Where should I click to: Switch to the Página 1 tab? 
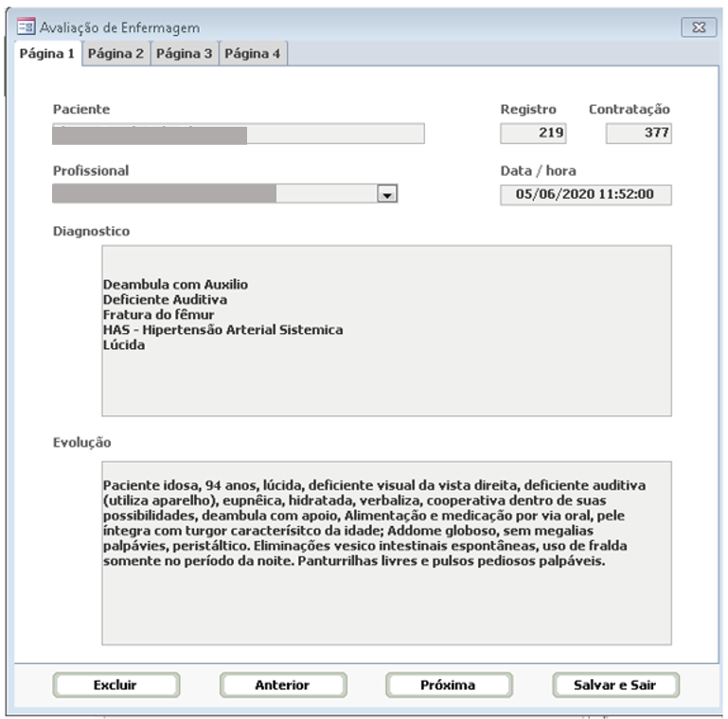47,54
